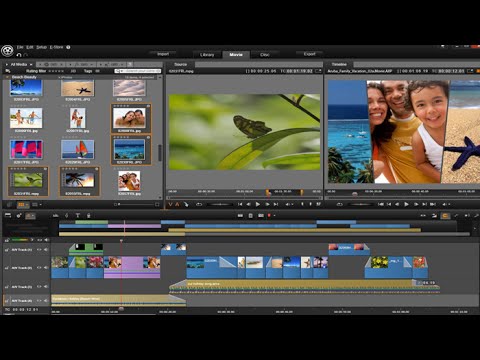Open the File menu
480x360 pixels.
pyautogui.click(x=20, y=47)
